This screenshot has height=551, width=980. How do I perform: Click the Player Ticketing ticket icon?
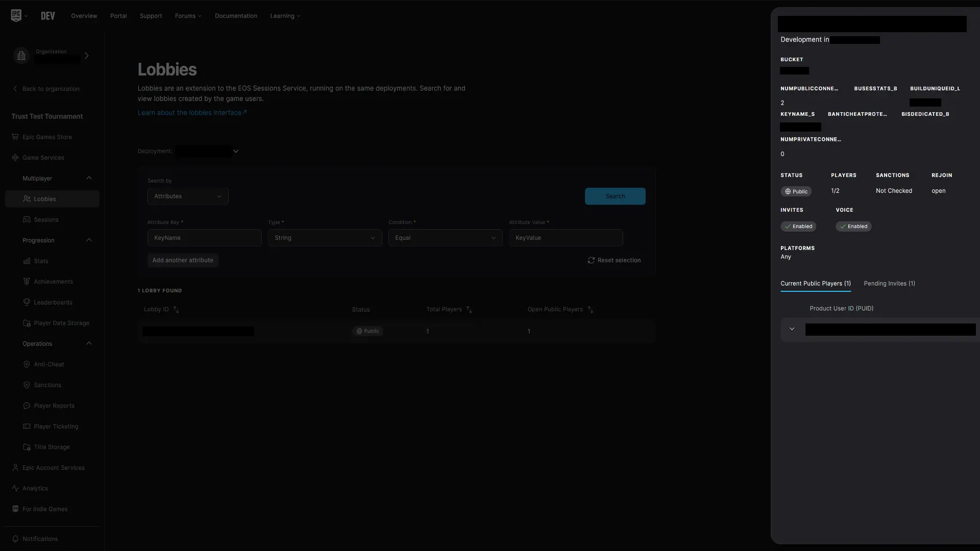tap(27, 427)
